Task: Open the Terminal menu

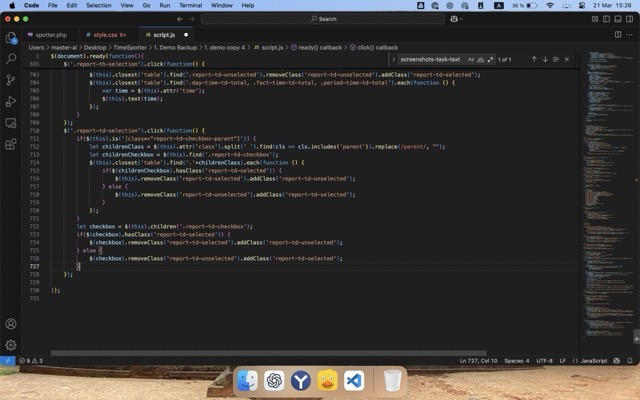Action: 190,5
